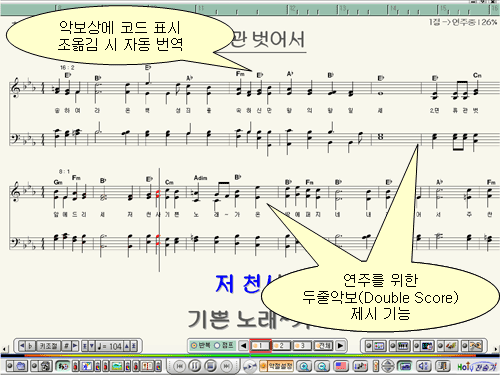Open the folder icon in bottom toolbar
This screenshot has height=375, width=500.
coord(21,366)
